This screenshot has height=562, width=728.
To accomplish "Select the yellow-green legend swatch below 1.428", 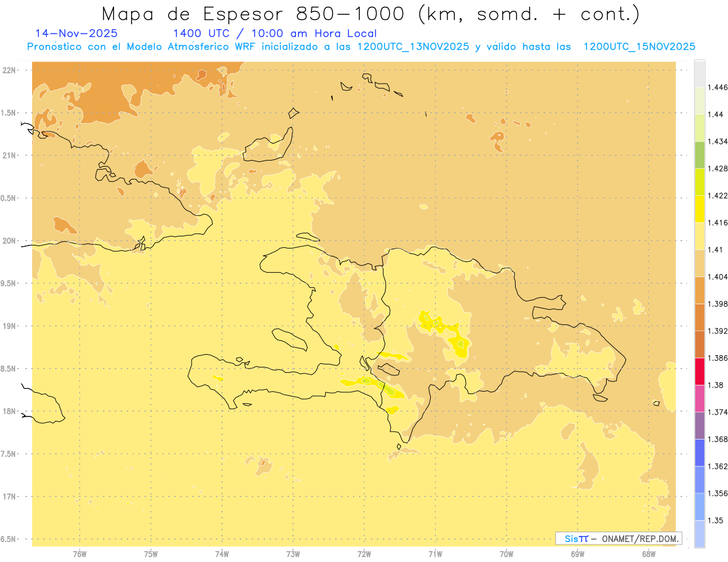I will tap(699, 182).
